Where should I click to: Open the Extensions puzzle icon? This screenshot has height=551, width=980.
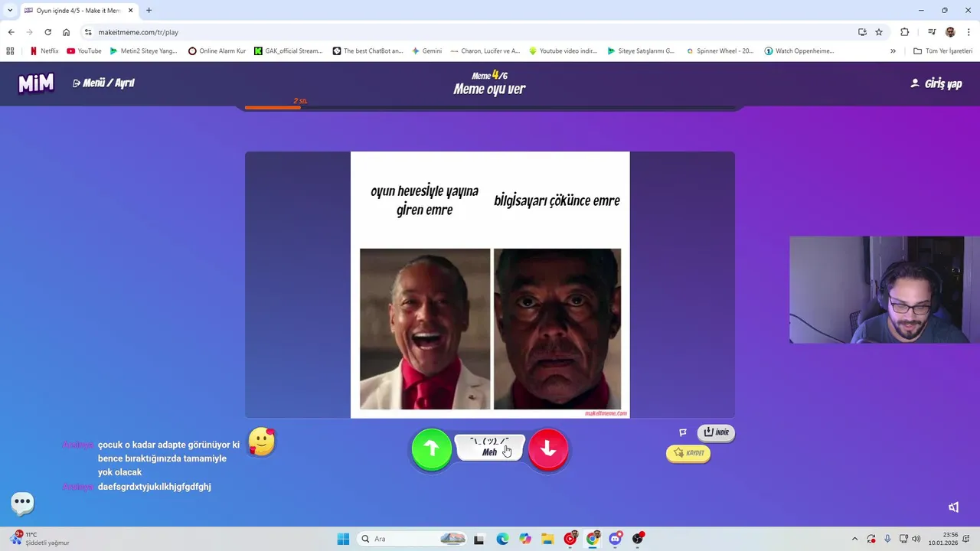click(904, 32)
